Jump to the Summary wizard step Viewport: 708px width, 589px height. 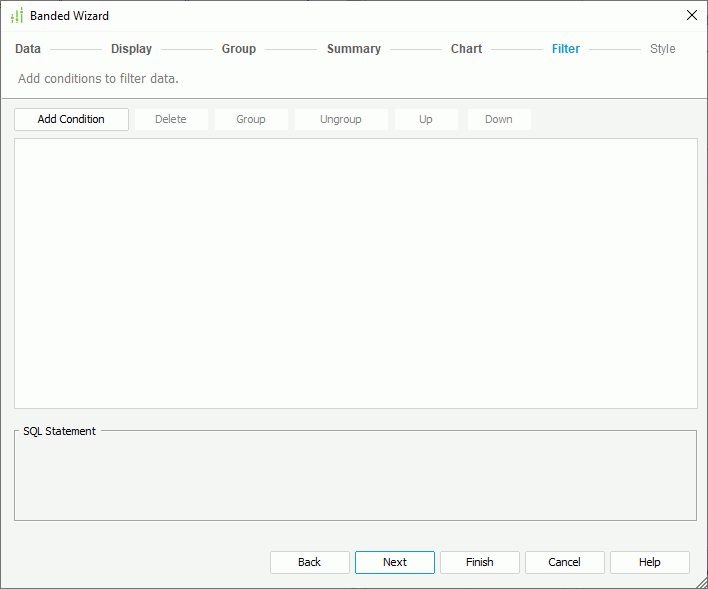(353, 49)
